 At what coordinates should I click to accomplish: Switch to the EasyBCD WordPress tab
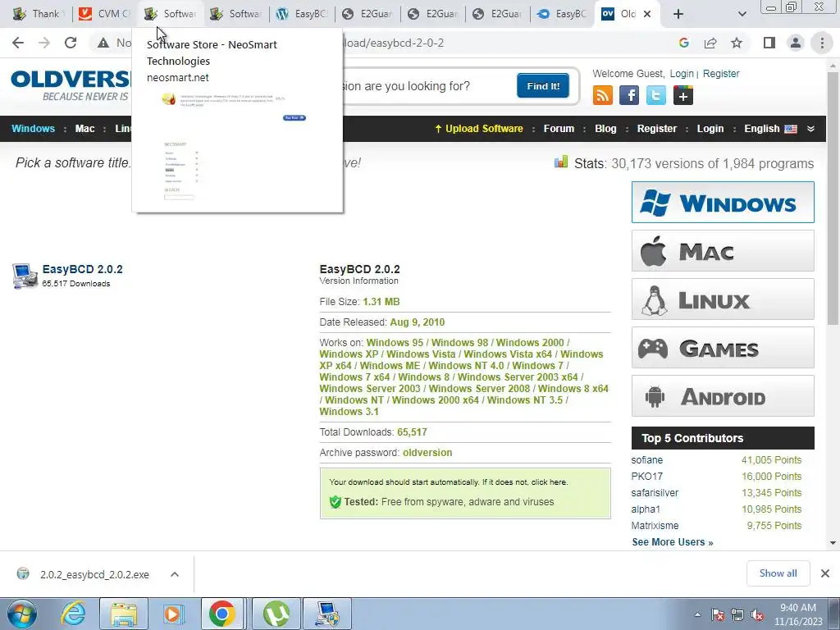(x=301, y=14)
